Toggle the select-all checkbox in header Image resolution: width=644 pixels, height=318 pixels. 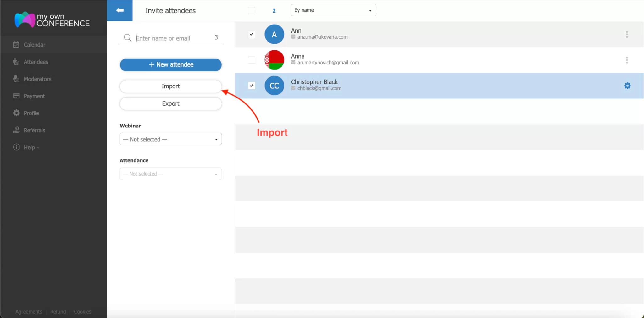point(252,11)
